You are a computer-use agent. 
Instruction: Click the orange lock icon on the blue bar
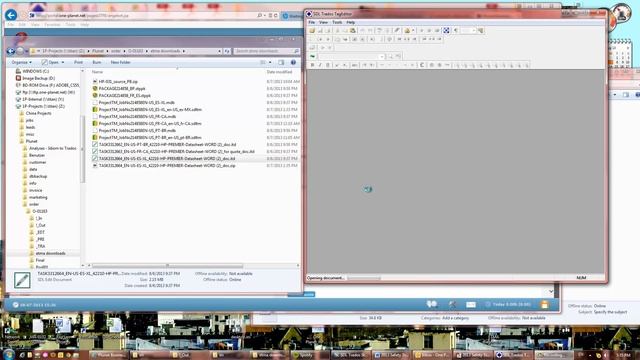click(544, 304)
